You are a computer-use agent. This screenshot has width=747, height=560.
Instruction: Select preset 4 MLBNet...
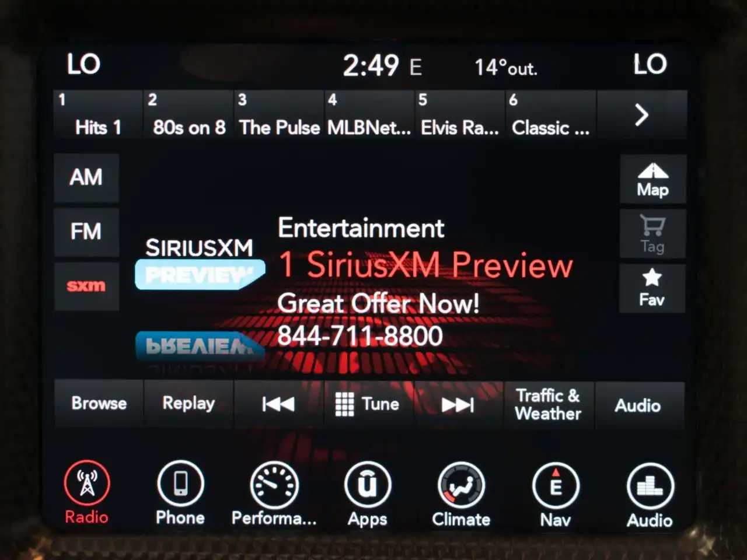coord(369,114)
